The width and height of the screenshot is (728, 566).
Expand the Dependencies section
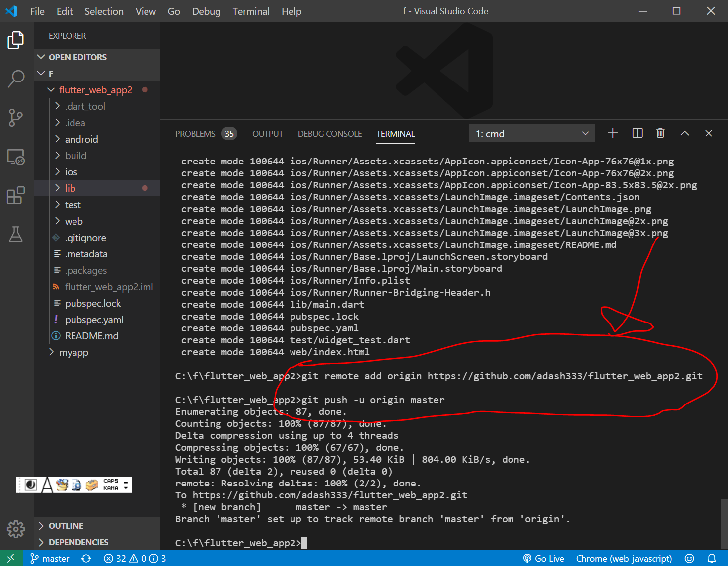click(97, 542)
